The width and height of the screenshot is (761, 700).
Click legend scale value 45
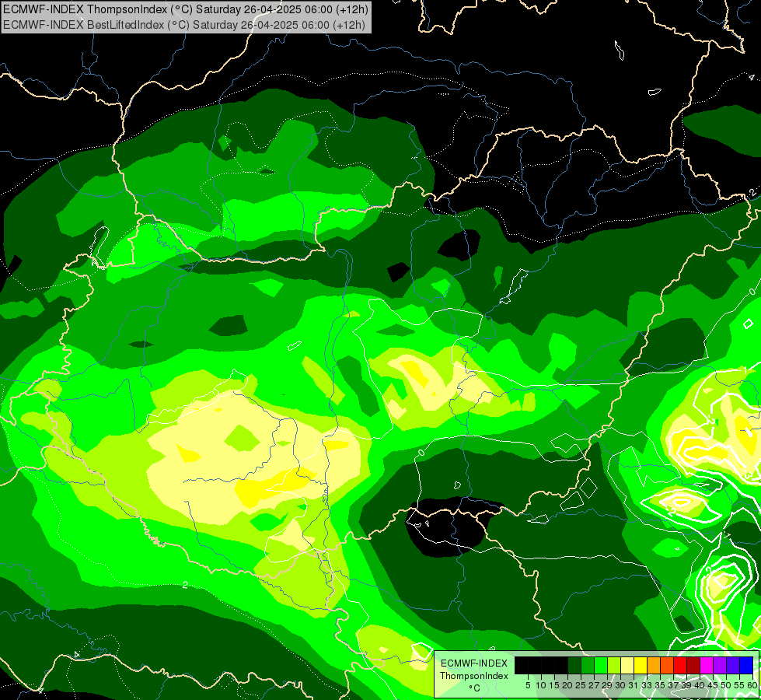point(713,685)
